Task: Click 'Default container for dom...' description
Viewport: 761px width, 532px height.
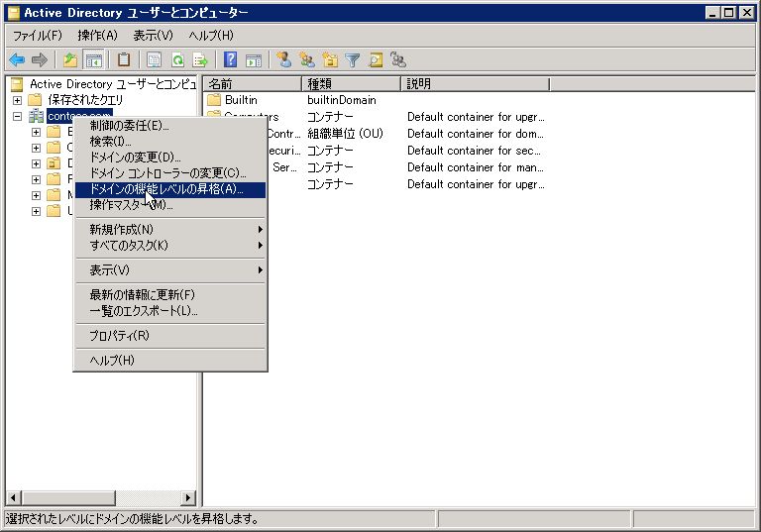Action: coord(476,134)
